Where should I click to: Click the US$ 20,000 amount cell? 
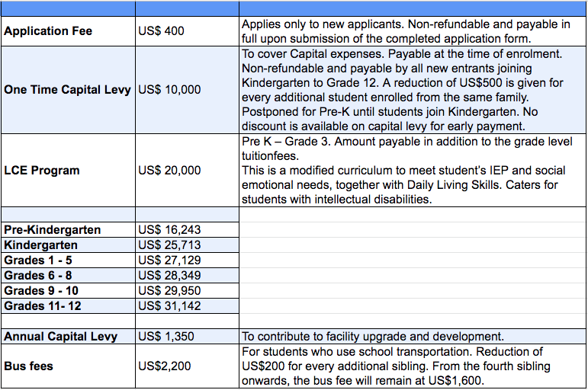coord(187,170)
